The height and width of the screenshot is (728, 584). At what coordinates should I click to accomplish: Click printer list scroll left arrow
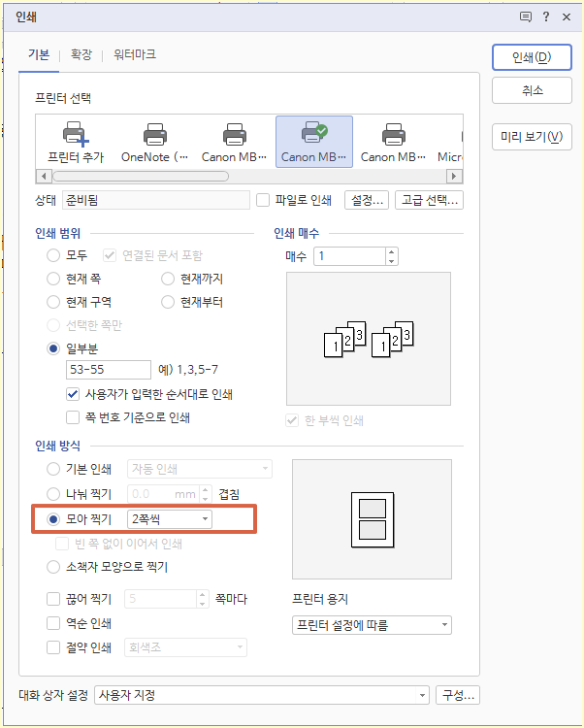tap(44, 177)
